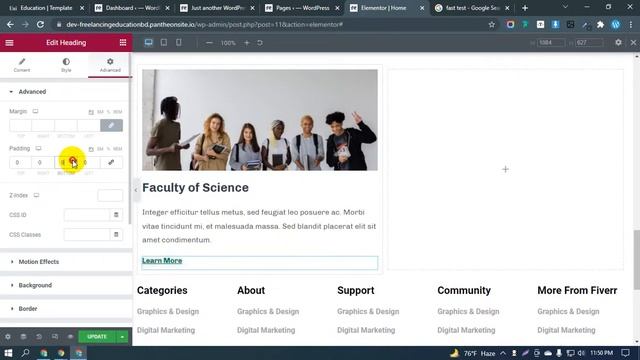Click the preview width input field
The image size is (640, 360).
click(551, 42)
